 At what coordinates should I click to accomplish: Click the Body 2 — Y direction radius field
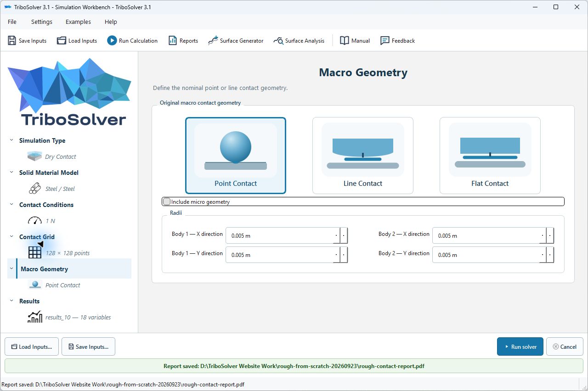493,255
